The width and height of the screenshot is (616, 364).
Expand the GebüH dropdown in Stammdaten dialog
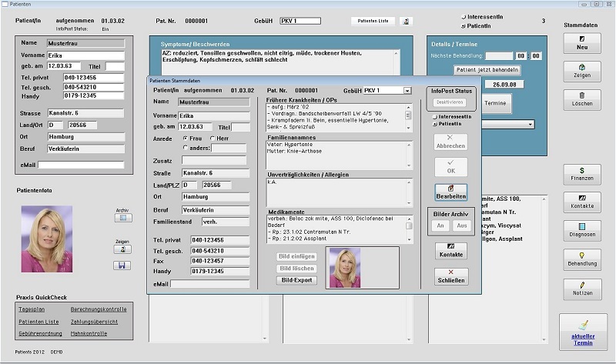pos(407,90)
